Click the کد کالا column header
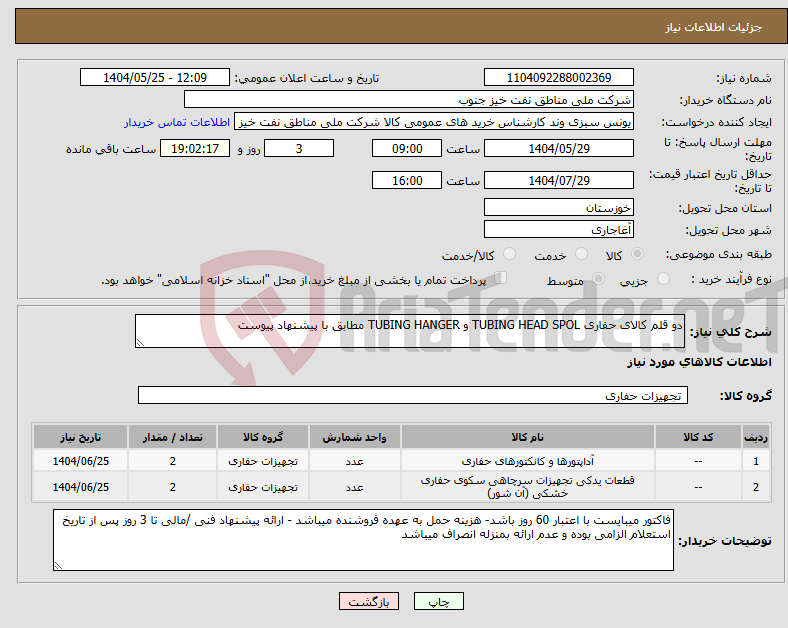 point(698,437)
